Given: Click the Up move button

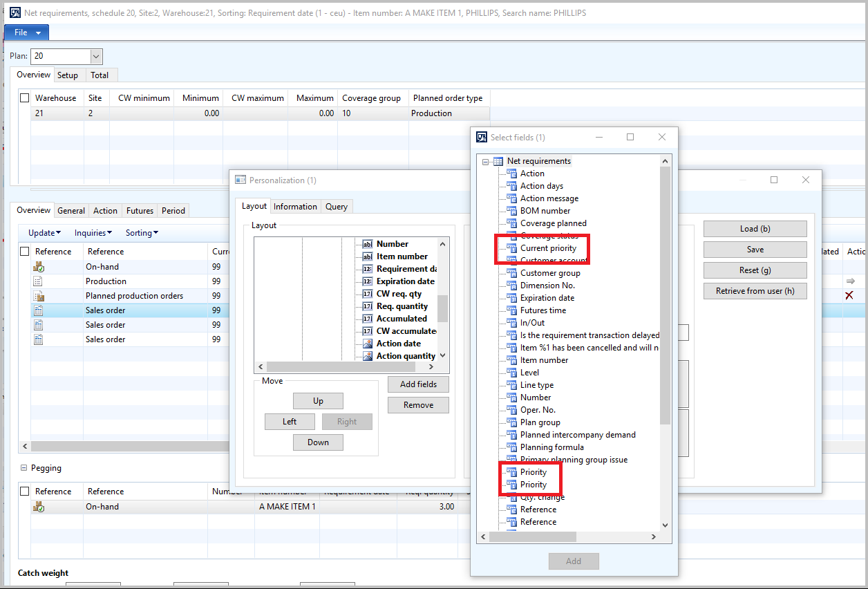Looking at the screenshot, I should point(318,401).
